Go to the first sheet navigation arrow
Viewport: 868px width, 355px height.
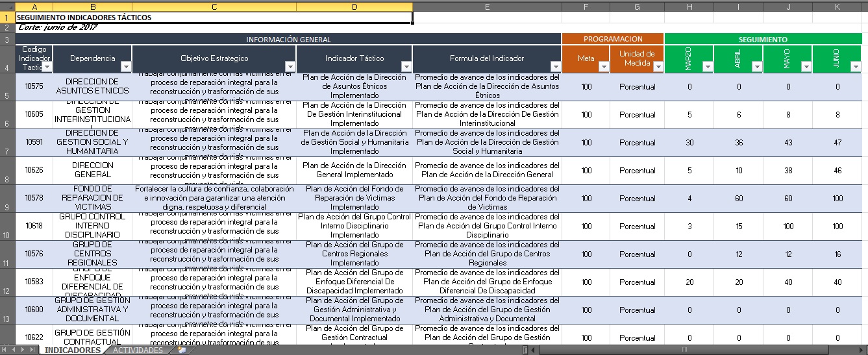6,350
